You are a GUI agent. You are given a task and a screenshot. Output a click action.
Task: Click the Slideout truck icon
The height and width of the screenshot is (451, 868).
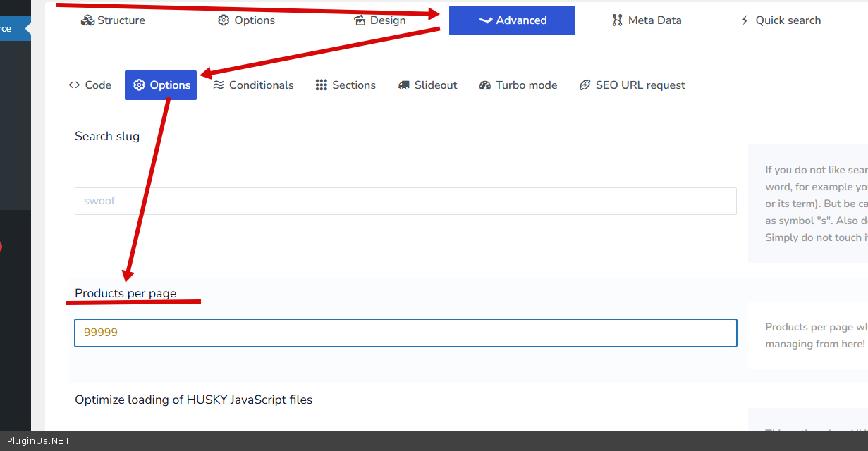point(404,85)
